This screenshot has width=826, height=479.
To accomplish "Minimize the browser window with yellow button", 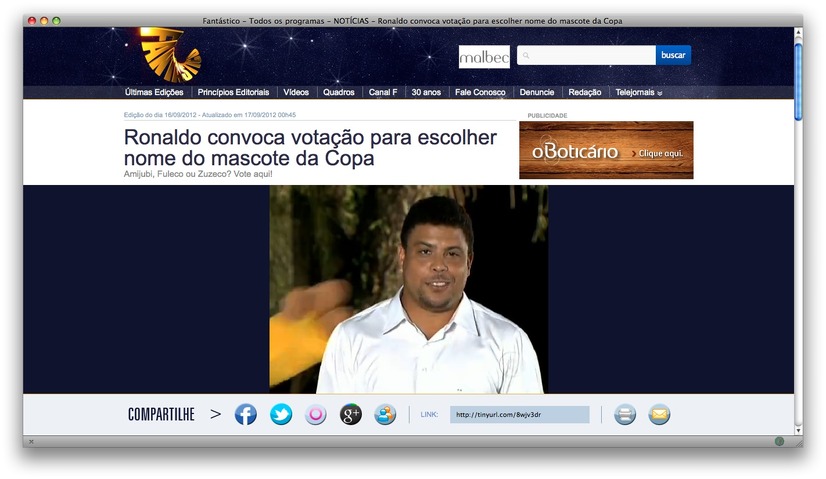I will click(44, 21).
